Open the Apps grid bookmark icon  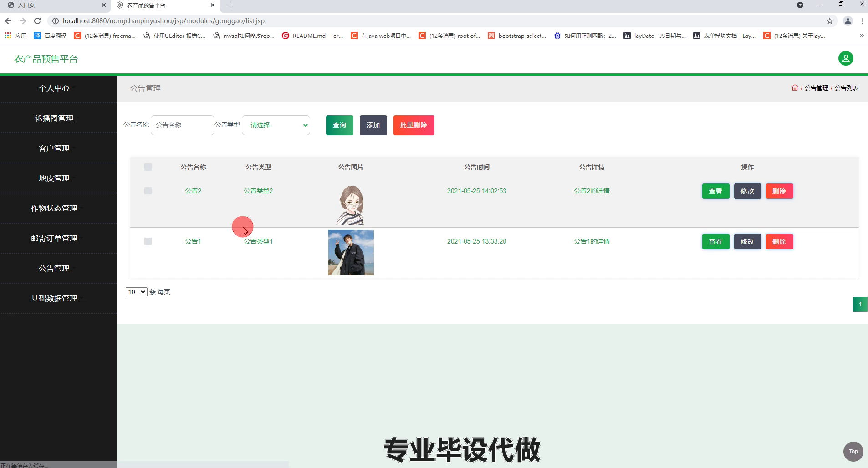pos(8,36)
